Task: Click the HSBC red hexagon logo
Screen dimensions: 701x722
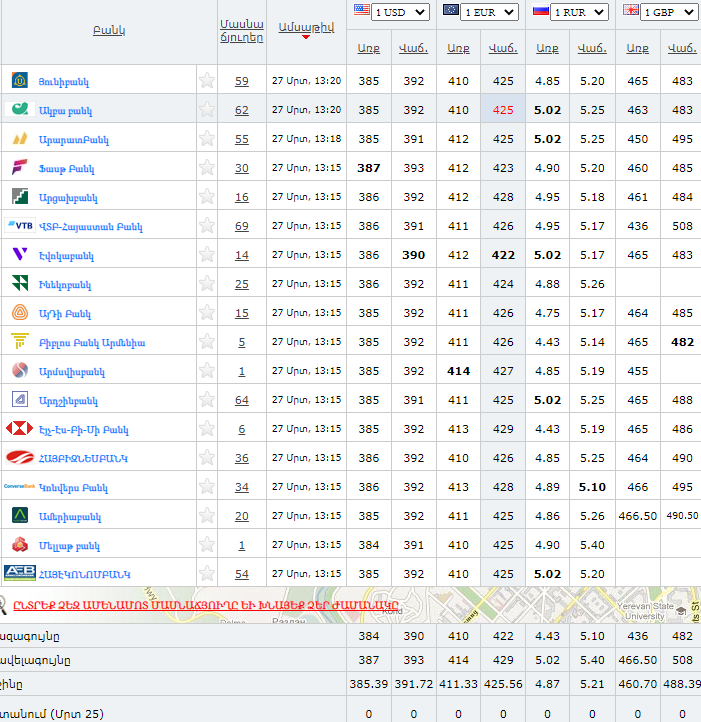Action: tap(19, 428)
